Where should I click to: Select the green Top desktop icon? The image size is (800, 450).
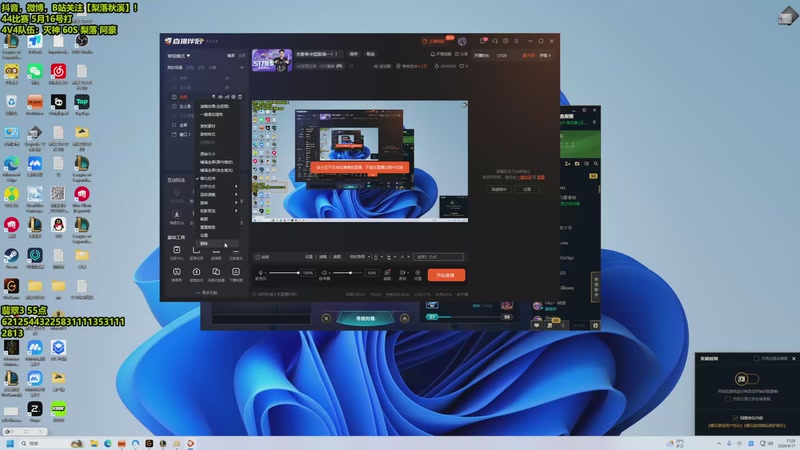(82, 102)
